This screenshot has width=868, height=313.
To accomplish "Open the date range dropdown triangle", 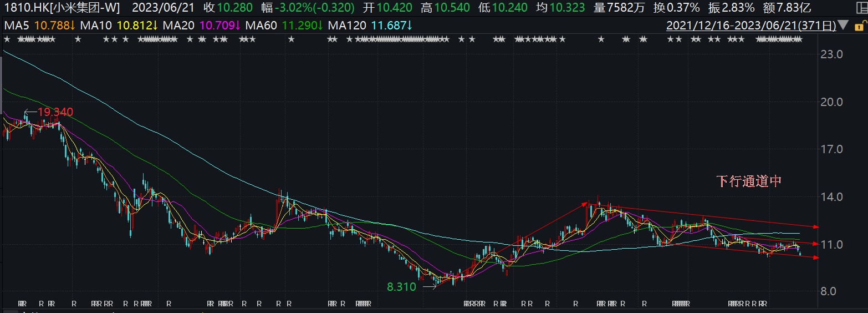I will pyautogui.click(x=843, y=26).
